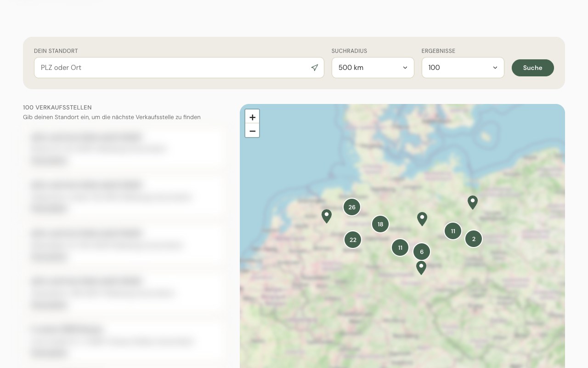This screenshot has width=588, height=368.
Task: Open the 11 cluster beside the 2 cluster
Action: click(x=453, y=231)
